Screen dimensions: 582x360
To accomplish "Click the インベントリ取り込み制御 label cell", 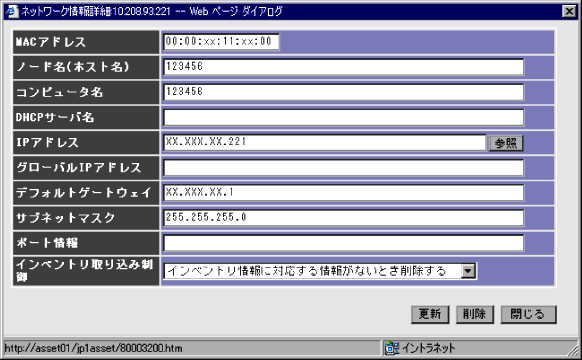I will tap(86, 271).
